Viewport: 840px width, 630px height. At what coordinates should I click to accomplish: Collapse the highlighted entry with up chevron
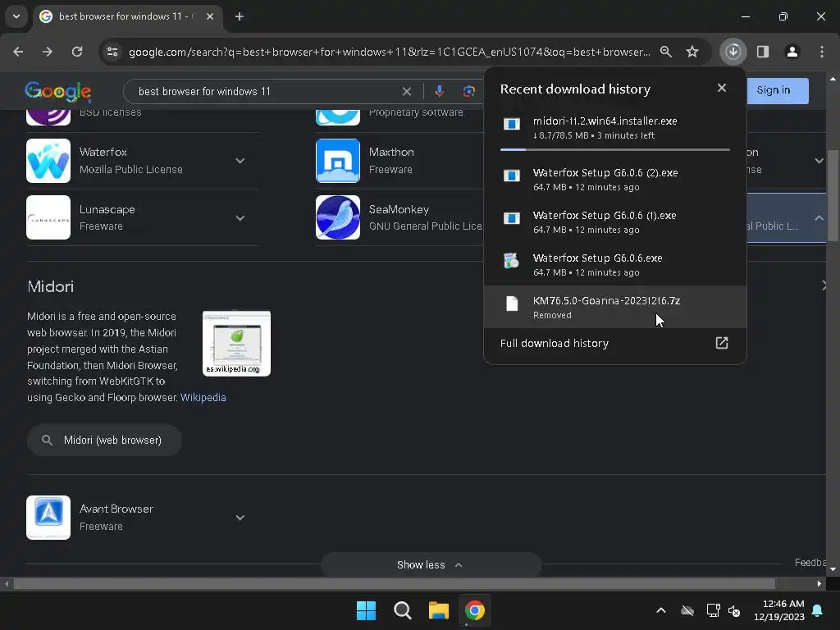coord(819,218)
